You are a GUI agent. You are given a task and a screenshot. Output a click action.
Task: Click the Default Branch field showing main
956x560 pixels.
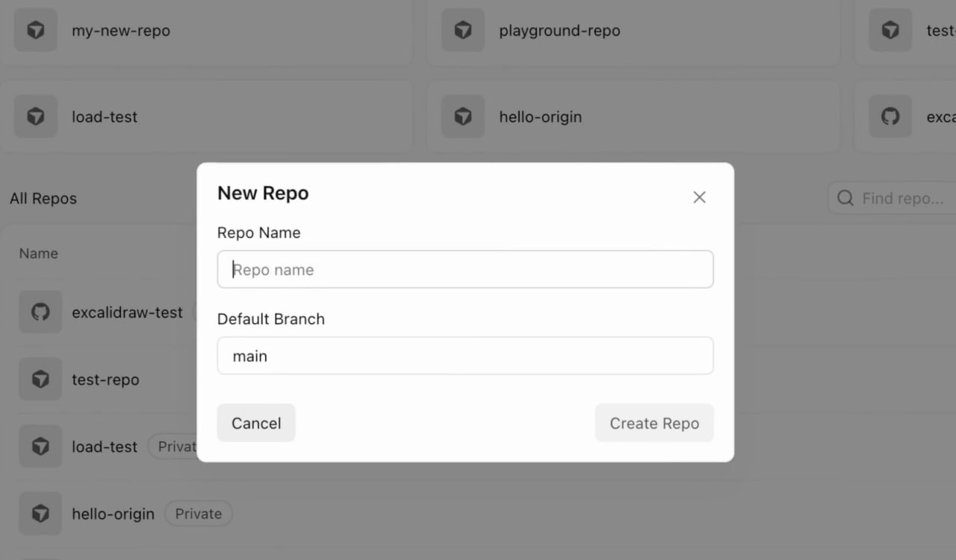tap(465, 356)
